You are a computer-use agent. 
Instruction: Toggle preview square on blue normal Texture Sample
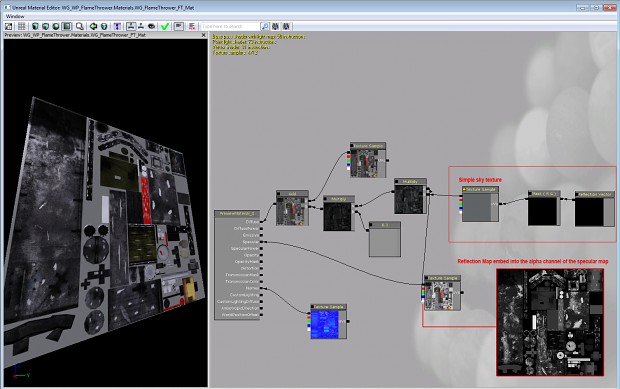[x=313, y=307]
